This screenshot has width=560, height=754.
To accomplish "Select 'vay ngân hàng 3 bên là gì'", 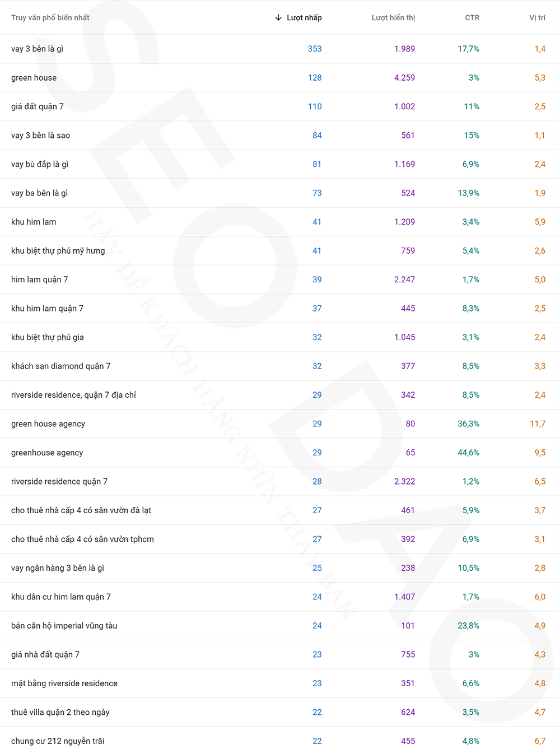I will 58,568.
